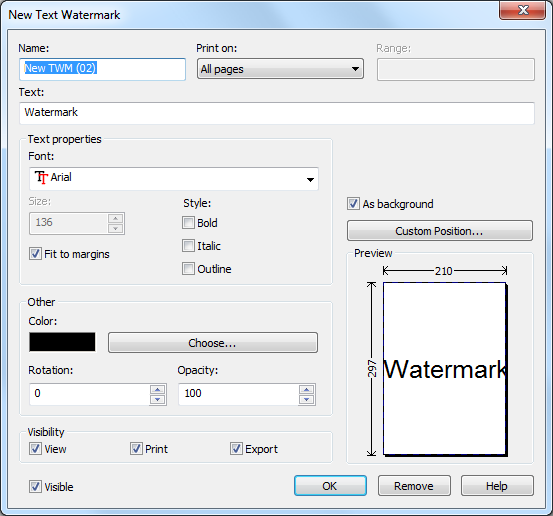553x516 pixels.
Task: Click the Opacity input field
Action: tap(238, 394)
